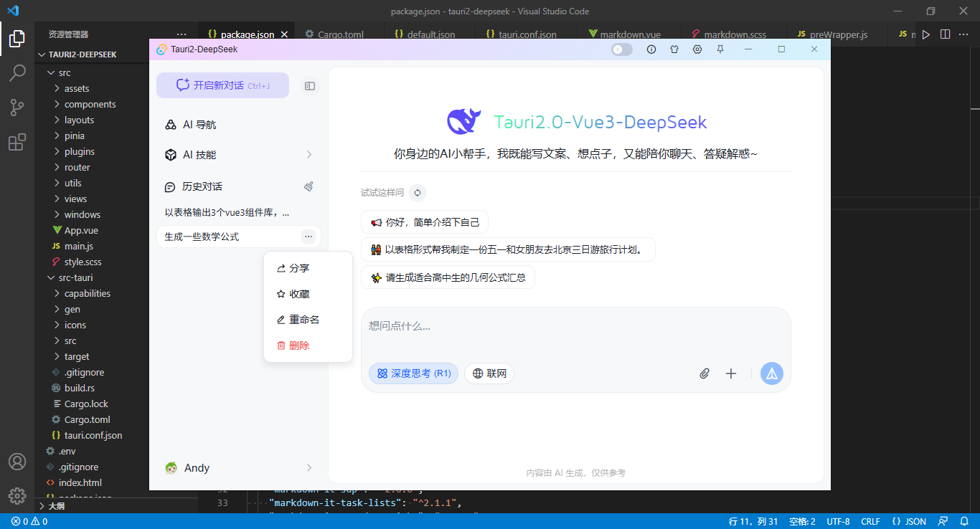Open the Explorer panel's more actions ellipsis
Image resolution: width=980 pixels, height=529 pixels.
[182, 34]
